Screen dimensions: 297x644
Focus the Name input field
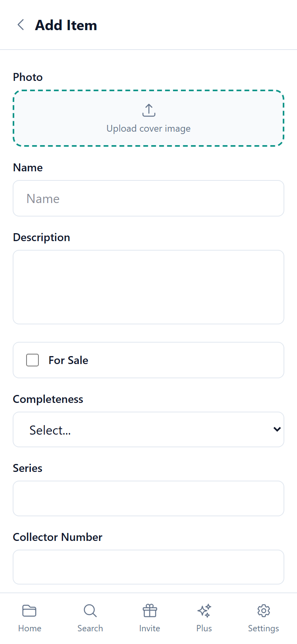tap(148, 198)
